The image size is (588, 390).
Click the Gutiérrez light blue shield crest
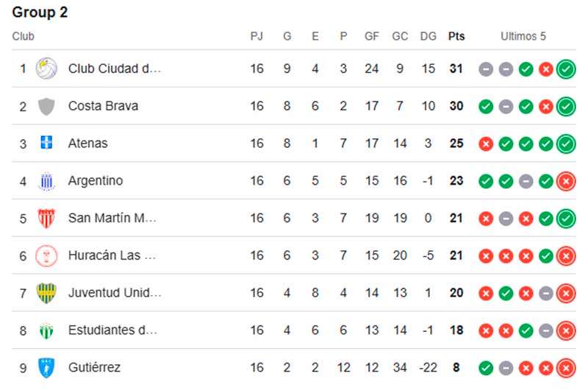coord(46,367)
